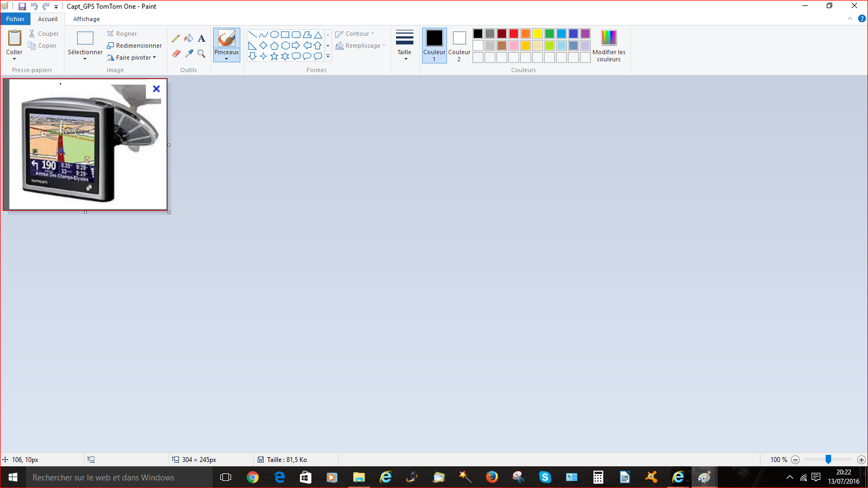The width and height of the screenshot is (868, 488).
Task: Open the Paint help icon
Action: (861, 18)
